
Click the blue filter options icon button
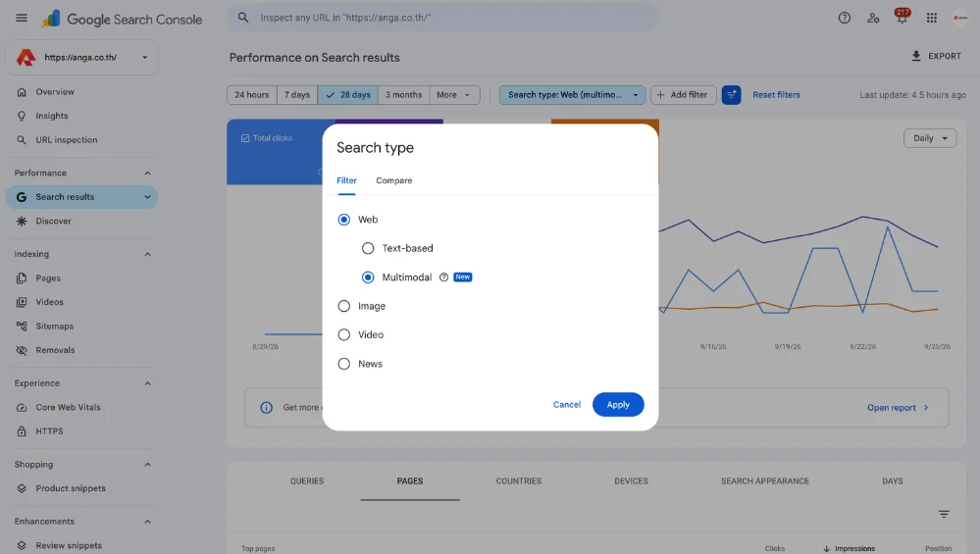pyautogui.click(x=731, y=95)
